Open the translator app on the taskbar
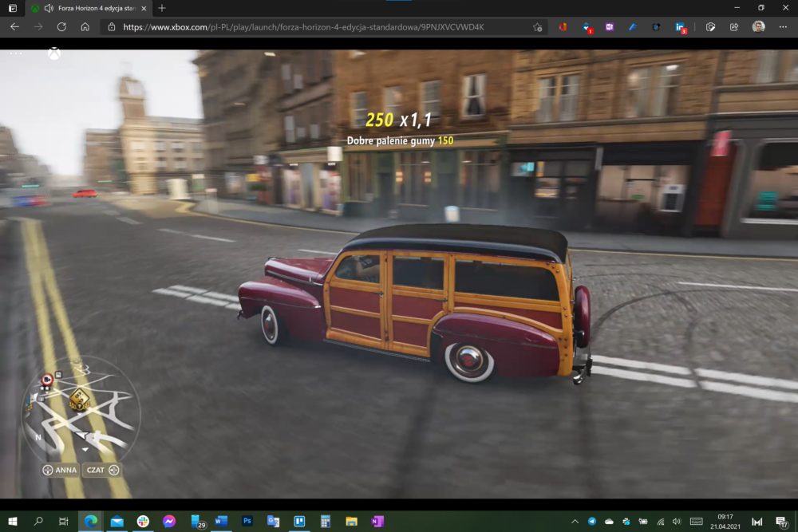Screen dimensions: 798x532 [273, 522]
